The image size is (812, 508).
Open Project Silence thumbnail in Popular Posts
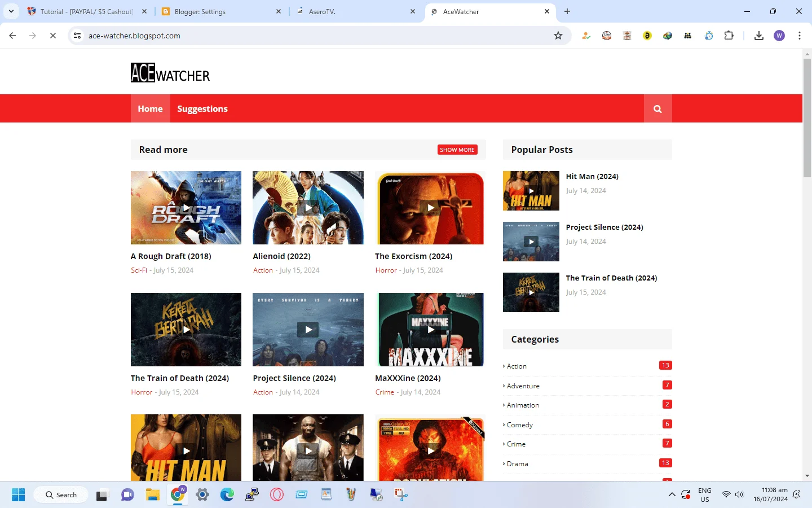click(x=531, y=242)
